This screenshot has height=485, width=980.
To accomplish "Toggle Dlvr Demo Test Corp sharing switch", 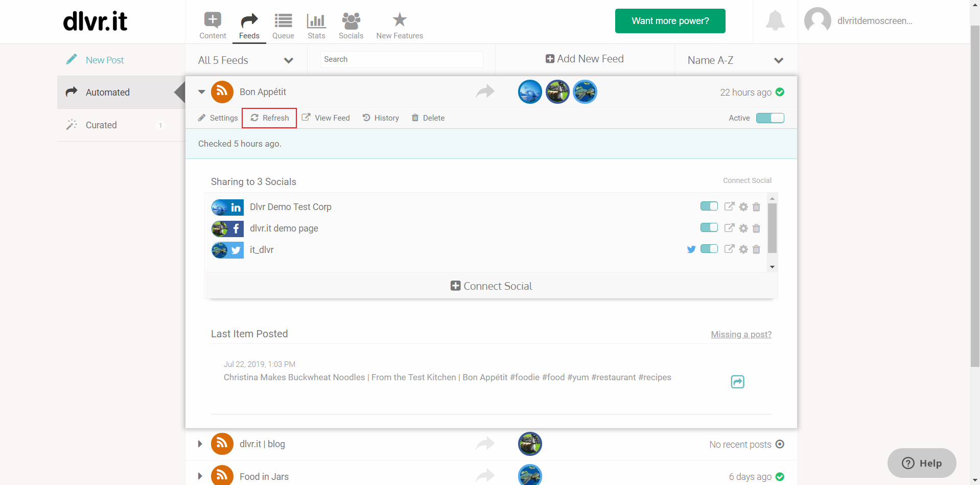I will 709,206.
